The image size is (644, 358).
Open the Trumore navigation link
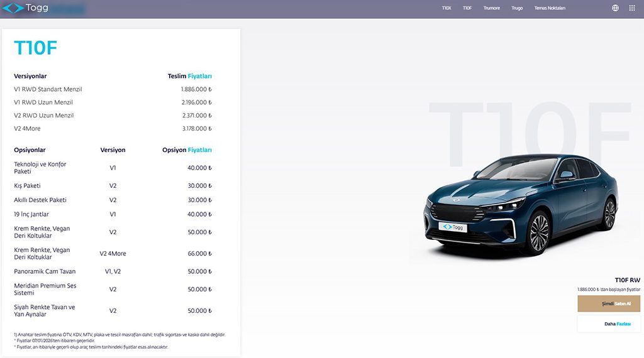pos(491,8)
